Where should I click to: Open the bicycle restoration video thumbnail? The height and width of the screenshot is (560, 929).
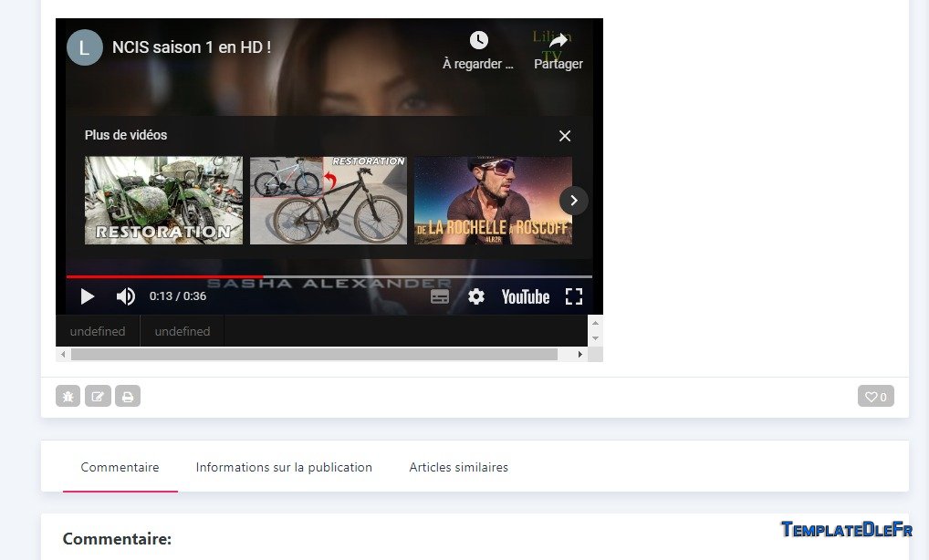click(x=329, y=200)
